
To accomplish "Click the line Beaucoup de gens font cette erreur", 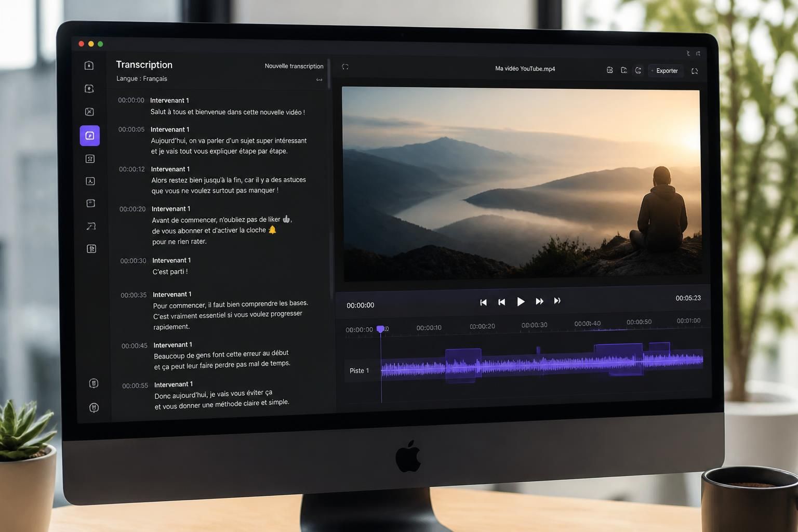I will [x=221, y=354].
